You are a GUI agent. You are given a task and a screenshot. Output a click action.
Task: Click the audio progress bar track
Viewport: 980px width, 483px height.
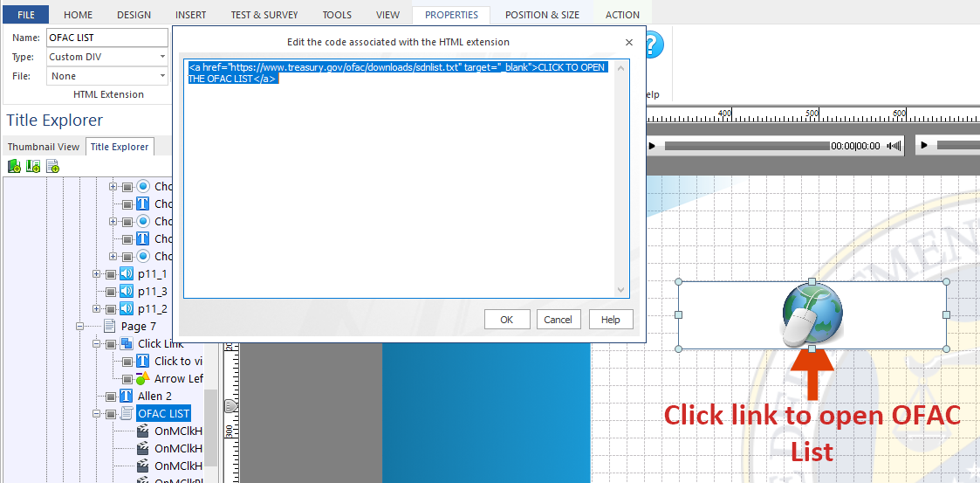coord(747,146)
